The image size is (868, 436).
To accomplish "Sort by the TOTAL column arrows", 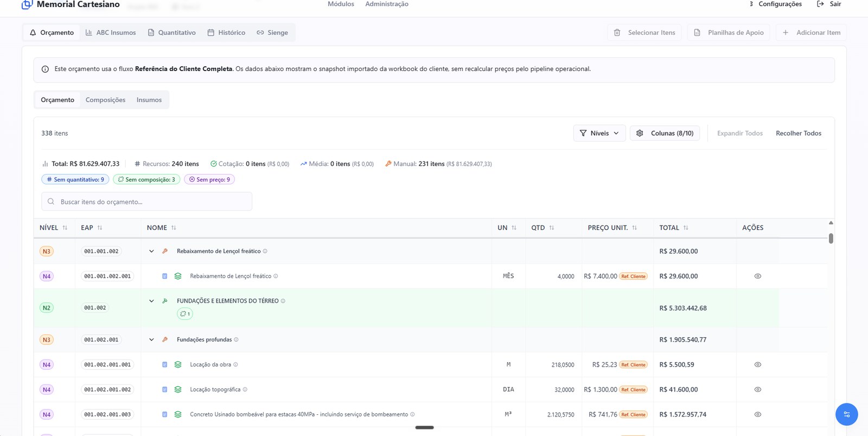I will tap(686, 228).
